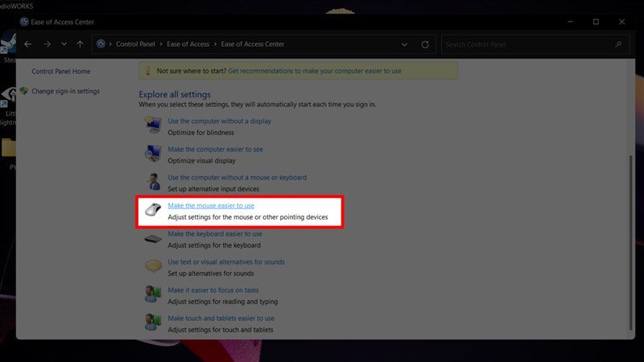Click the Control Panel breadcrumb in address bar
Image resolution: width=644 pixels, height=362 pixels.
click(137, 43)
